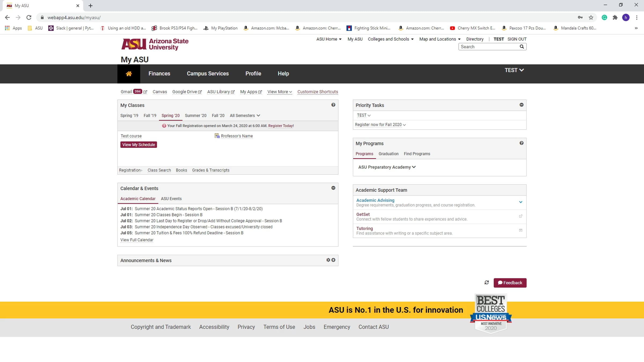
Task: Open the My Classes help icon
Action: pyautogui.click(x=333, y=105)
